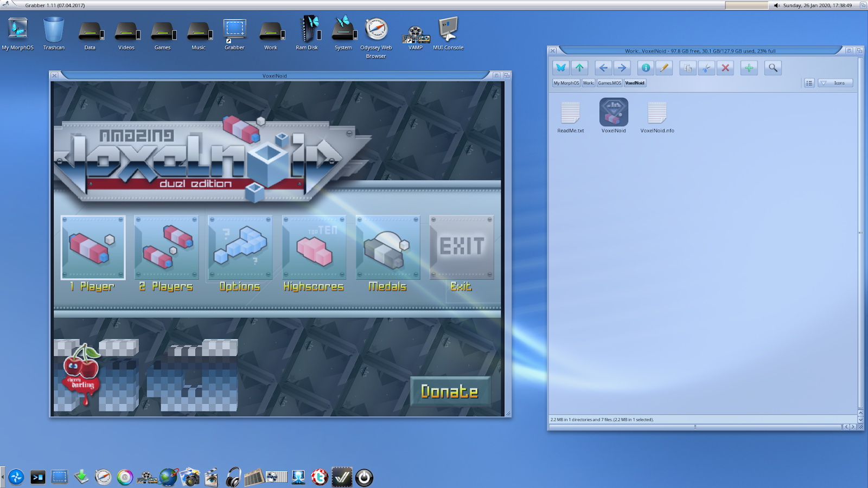Click the scroll-left arrow at file manager bottom
Image resolution: width=868 pixels, height=488 pixels.
846,427
